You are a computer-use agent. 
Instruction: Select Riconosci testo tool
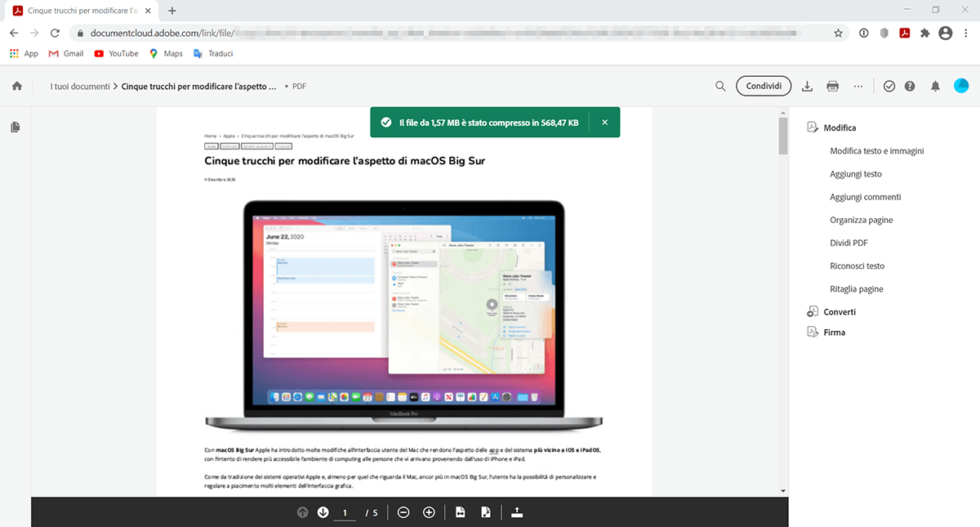click(857, 266)
